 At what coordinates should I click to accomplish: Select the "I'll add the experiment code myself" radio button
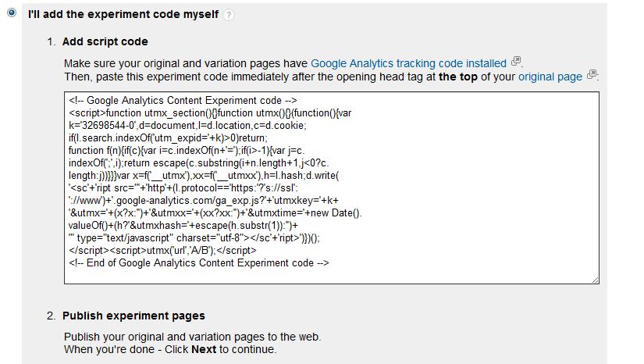click(x=12, y=12)
